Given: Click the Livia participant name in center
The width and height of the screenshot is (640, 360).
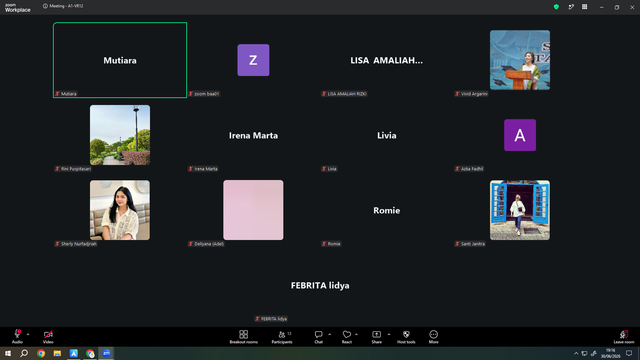Looking at the screenshot, I should point(387,136).
